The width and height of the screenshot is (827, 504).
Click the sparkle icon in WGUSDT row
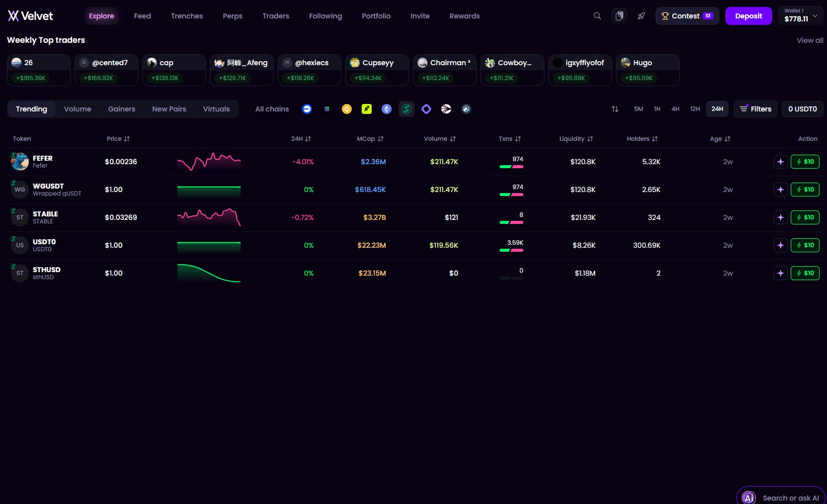781,190
